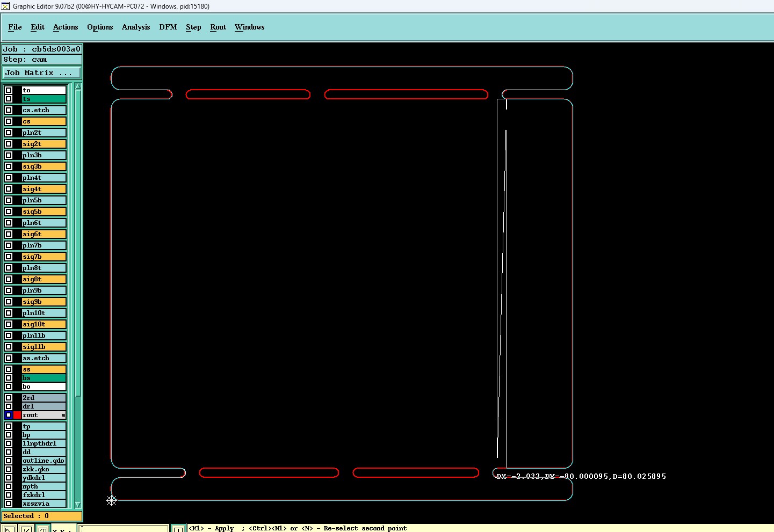Select the sig11b layer name
The width and height of the screenshot is (774, 532).
coord(44,347)
